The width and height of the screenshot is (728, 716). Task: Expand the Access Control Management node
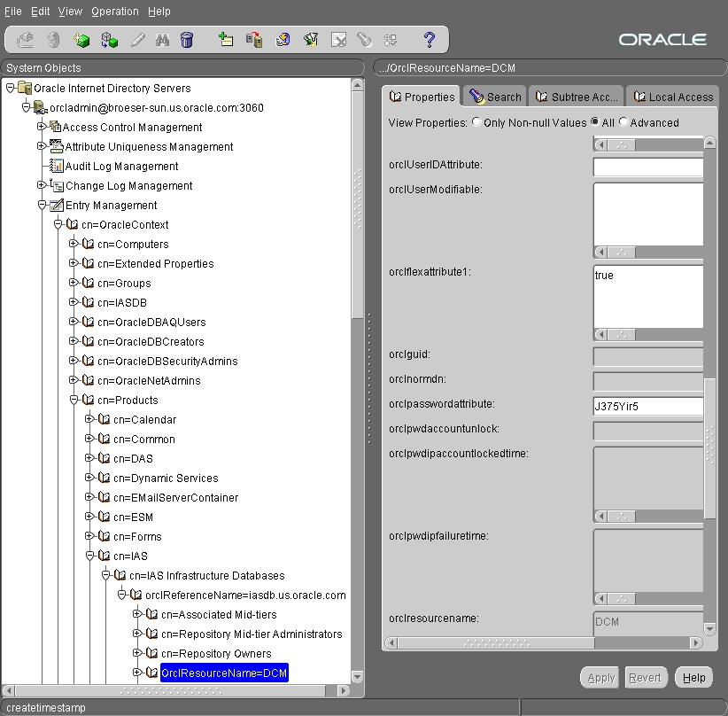coord(42,127)
